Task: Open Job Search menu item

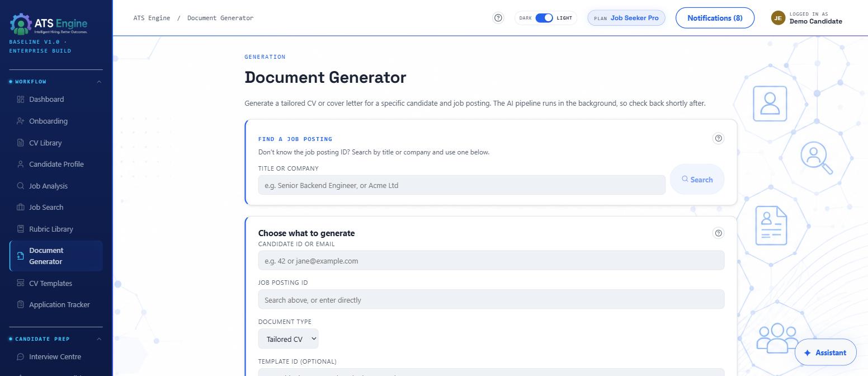Action: pos(56,207)
